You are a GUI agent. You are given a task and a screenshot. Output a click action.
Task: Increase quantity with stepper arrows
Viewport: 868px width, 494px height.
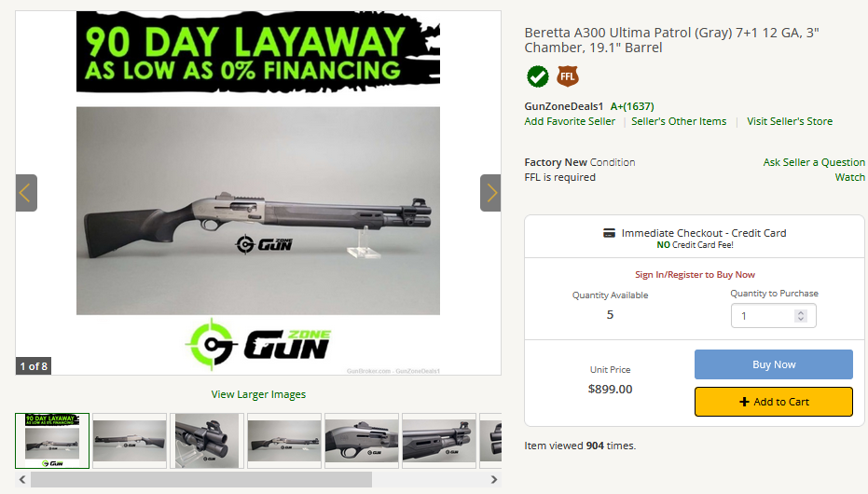(801, 312)
